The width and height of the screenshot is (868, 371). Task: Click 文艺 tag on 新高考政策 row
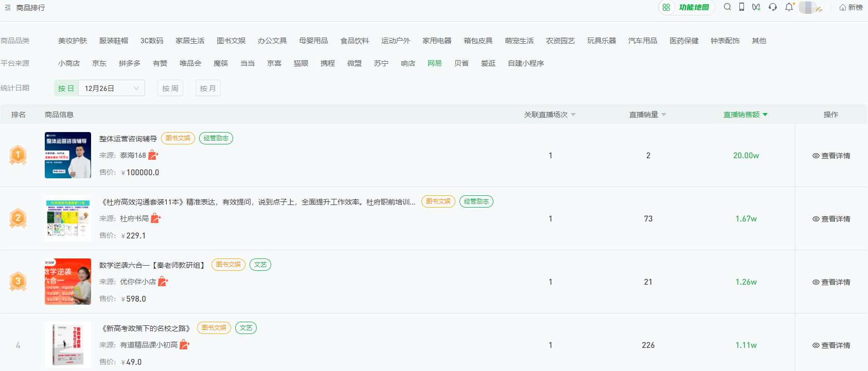(246, 328)
